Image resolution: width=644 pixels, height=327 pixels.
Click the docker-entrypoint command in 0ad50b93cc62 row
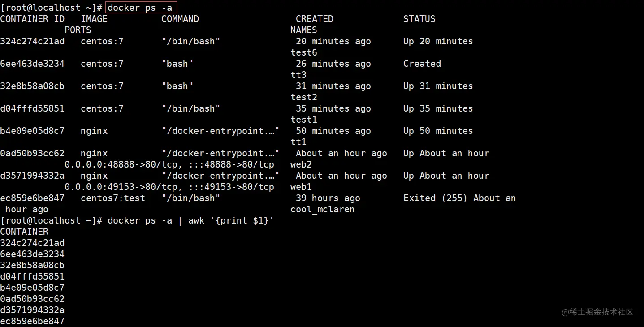point(220,153)
